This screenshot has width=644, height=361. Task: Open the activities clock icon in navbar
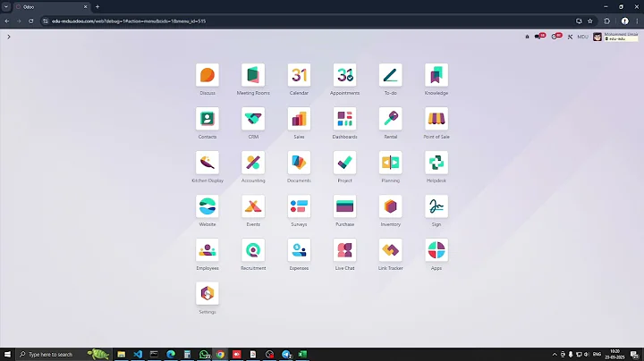(x=556, y=37)
